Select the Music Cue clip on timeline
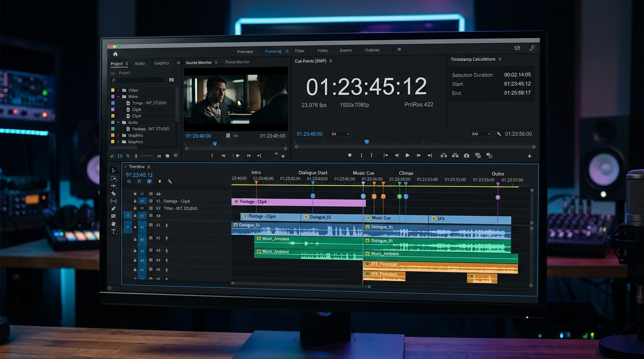 click(396, 218)
